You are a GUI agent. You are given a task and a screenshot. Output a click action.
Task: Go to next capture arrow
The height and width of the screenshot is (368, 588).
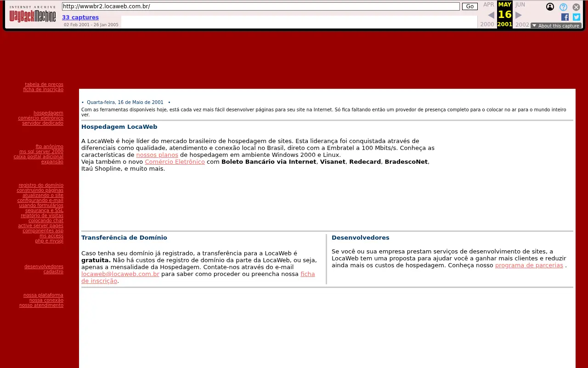coord(519,15)
